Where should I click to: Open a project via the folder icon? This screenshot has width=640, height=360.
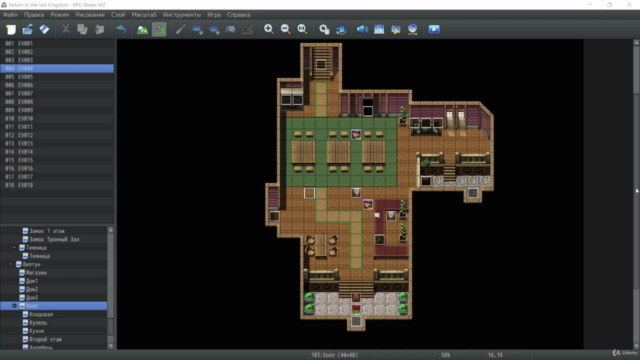(x=27, y=29)
